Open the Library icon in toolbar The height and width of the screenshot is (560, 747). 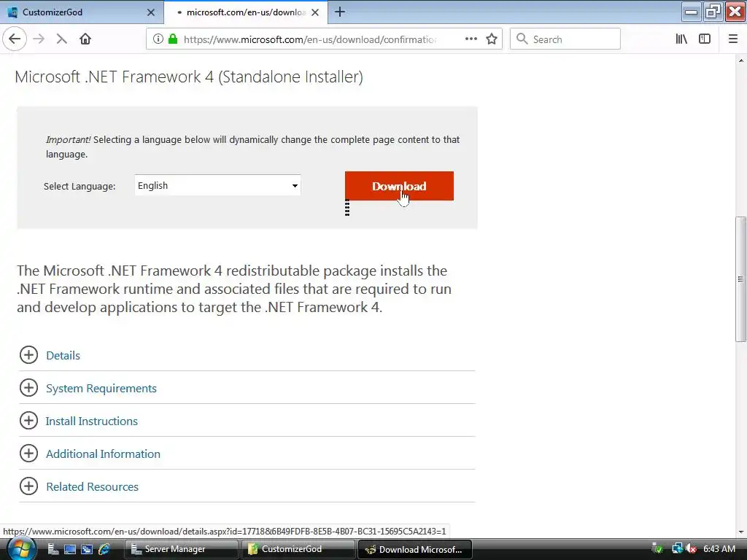coord(681,39)
